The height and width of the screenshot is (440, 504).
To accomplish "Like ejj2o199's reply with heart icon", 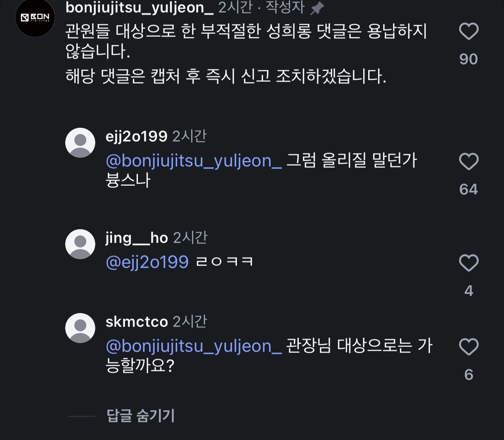I will 468,162.
